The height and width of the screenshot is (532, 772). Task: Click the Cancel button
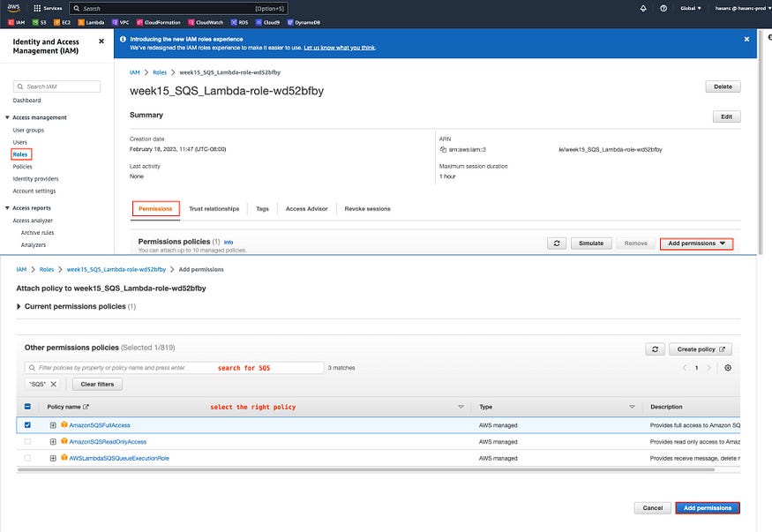652,508
